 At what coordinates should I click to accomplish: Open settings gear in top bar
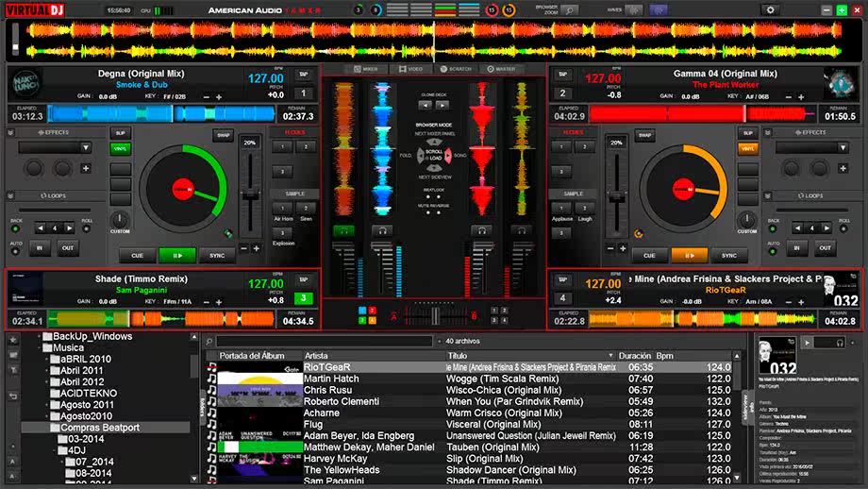click(770, 10)
